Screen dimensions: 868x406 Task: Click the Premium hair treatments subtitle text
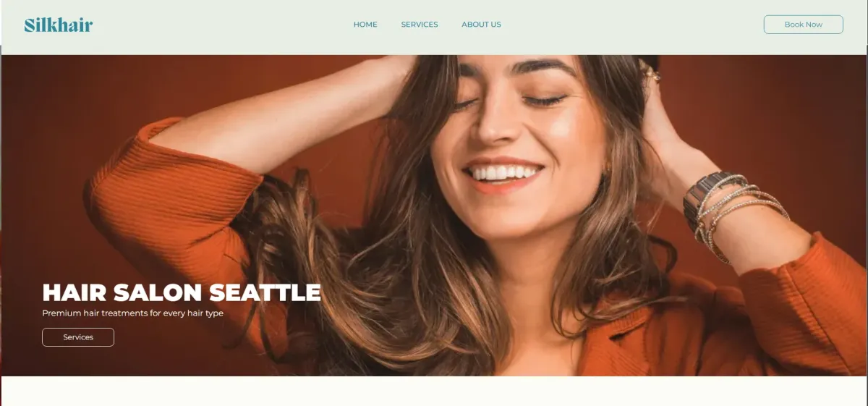(132, 313)
